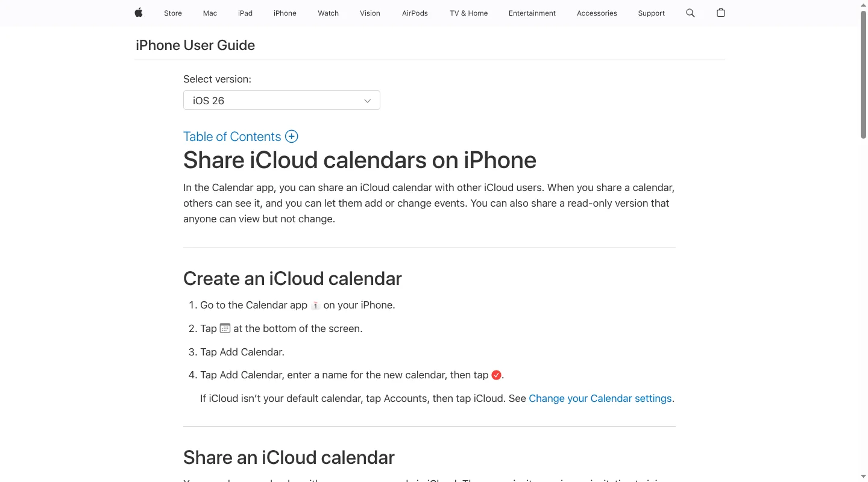Click the chevron arrow in version selector
This screenshot has width=868, height=482.
tap(367, 101)
